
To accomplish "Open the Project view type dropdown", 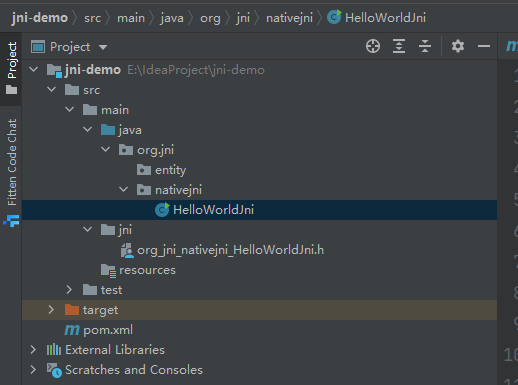I will point(103,47).
